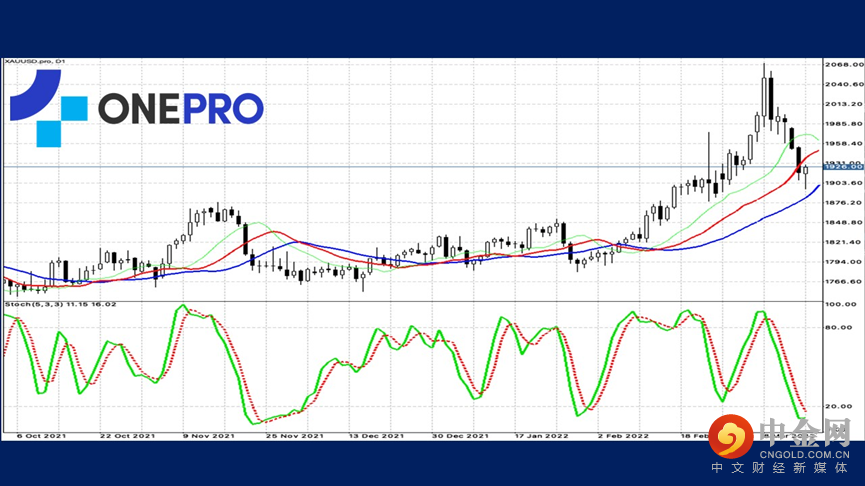The height and width of the screenshot is (486, 865).
Task: Click the 1876.20 price axis label
Action: pos(844,203)
